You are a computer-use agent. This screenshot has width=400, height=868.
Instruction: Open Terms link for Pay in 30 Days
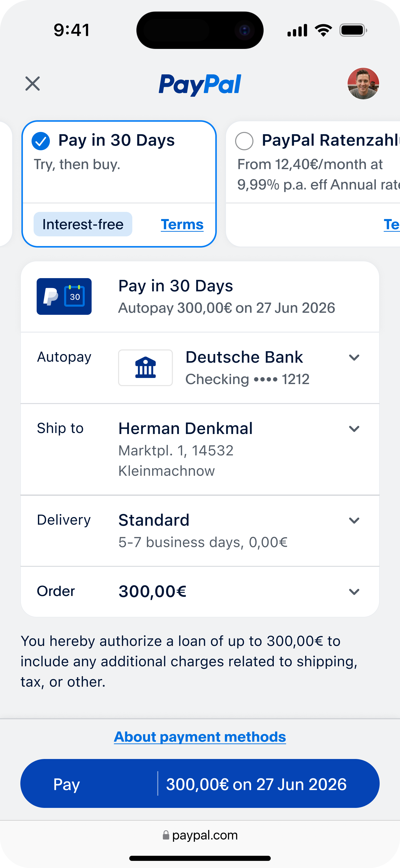182,224
